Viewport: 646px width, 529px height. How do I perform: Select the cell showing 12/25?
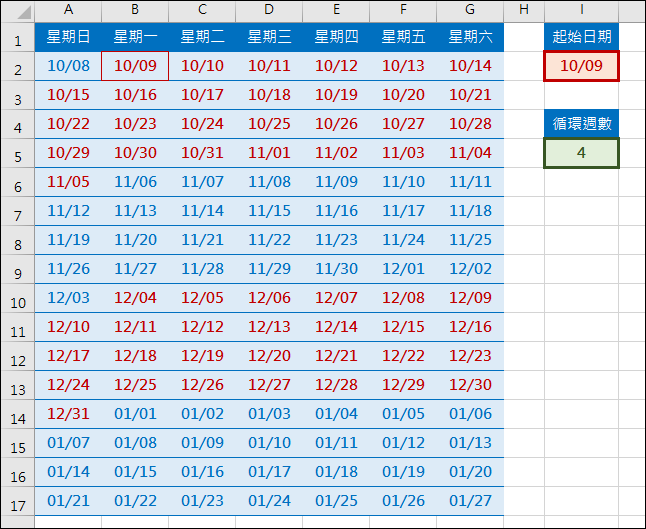click(x=135, y=385)
